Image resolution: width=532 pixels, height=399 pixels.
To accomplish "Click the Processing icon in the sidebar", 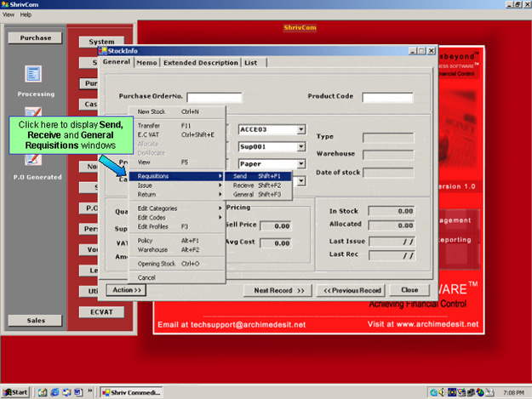I will pos(34,76).
